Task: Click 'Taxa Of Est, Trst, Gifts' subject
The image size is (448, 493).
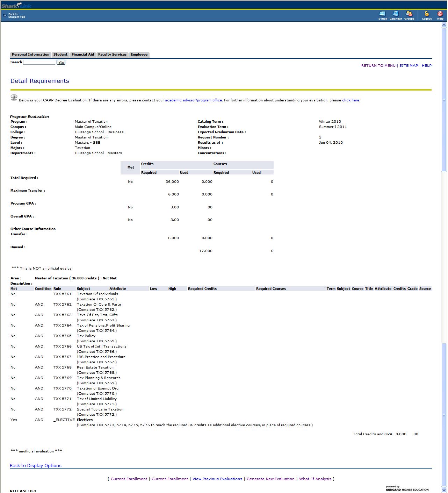Action: click(x=97, y=315)
